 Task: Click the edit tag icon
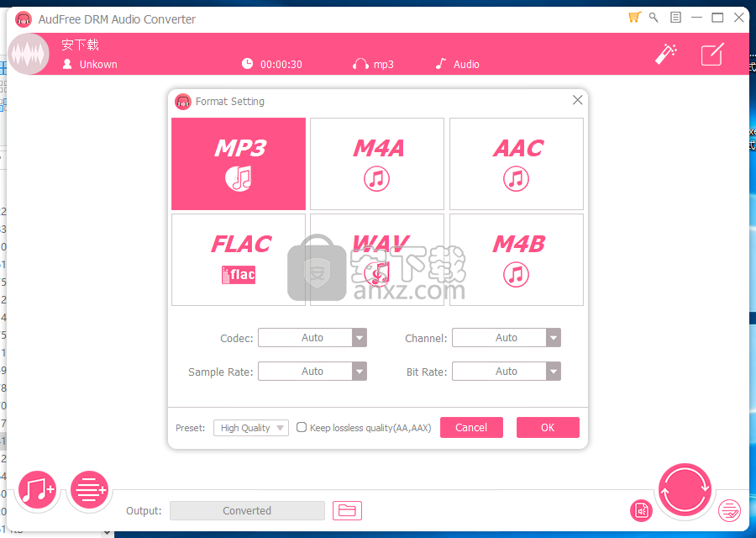(x=712, y=54)
